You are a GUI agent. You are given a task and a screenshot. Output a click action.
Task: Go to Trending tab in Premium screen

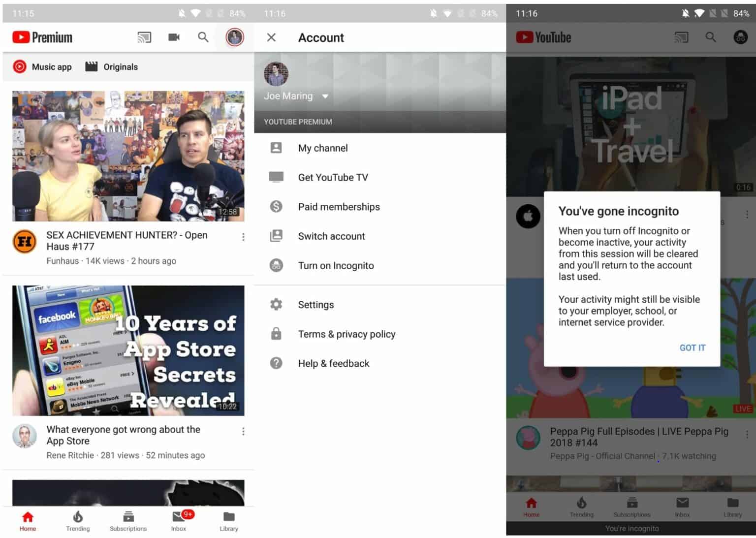click(78, 521)
